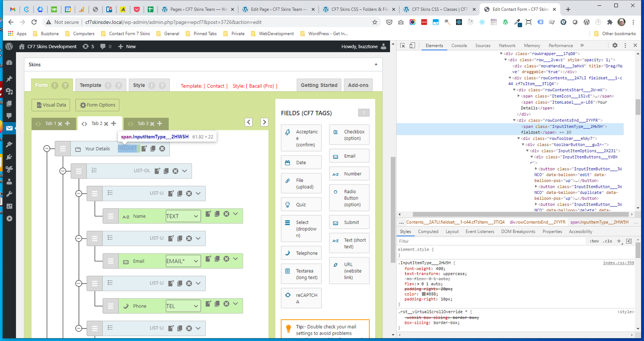Image resolution: width=644 pixels, height=341 pixels.
Task: Switch to the Template tab
Action: pos(91,85)
